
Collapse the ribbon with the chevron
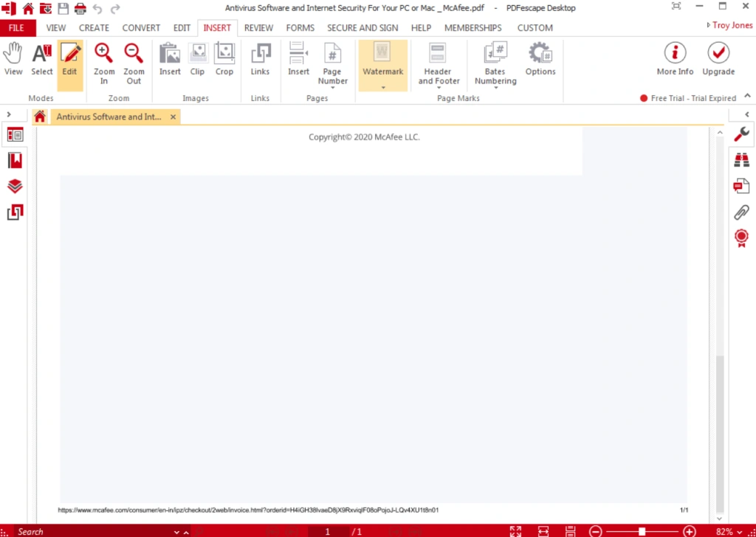[x=747, y=96]
